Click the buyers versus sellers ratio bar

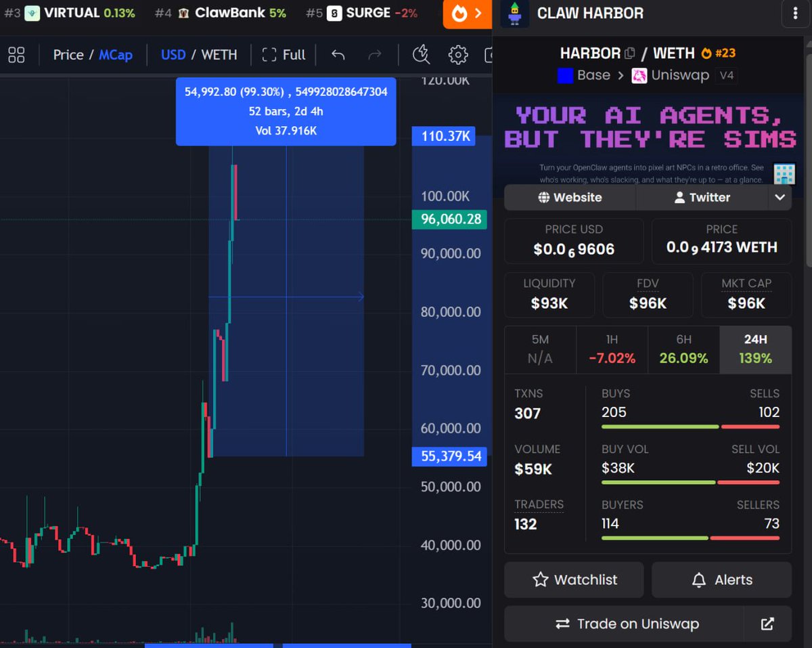(x=690, y=538)
